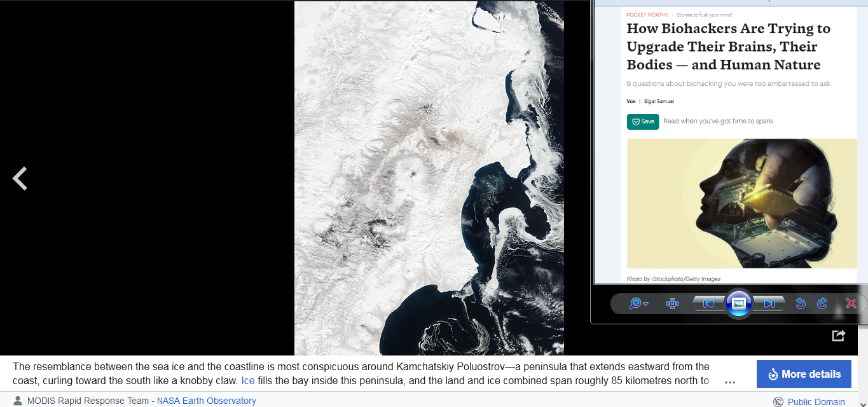The image size is (868, 407).
Task: Save the biohackers article to Pocket
Action: [x=643, y=121]
